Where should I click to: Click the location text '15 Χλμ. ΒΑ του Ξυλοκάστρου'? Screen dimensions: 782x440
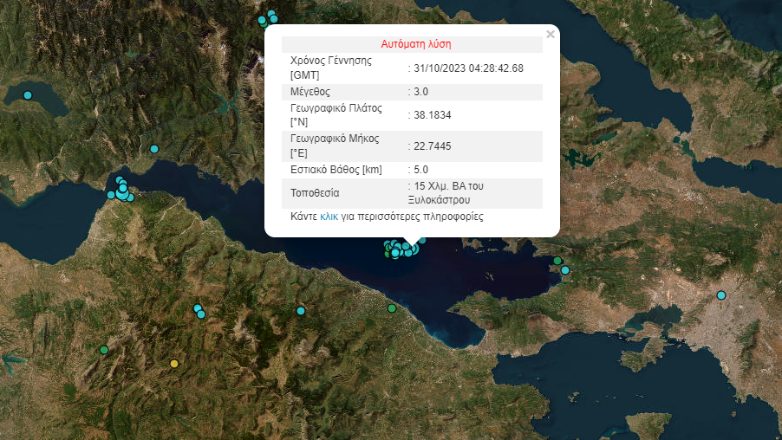click(x=446, y=193)
